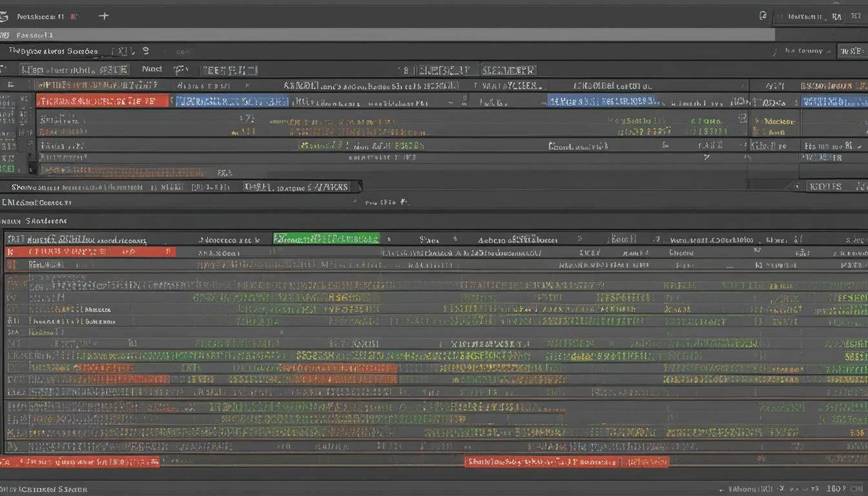Click the small square icon in the top-right corner
Image resolution: width=868 pixels, height=496 pixels.
[x=763, y=16]
